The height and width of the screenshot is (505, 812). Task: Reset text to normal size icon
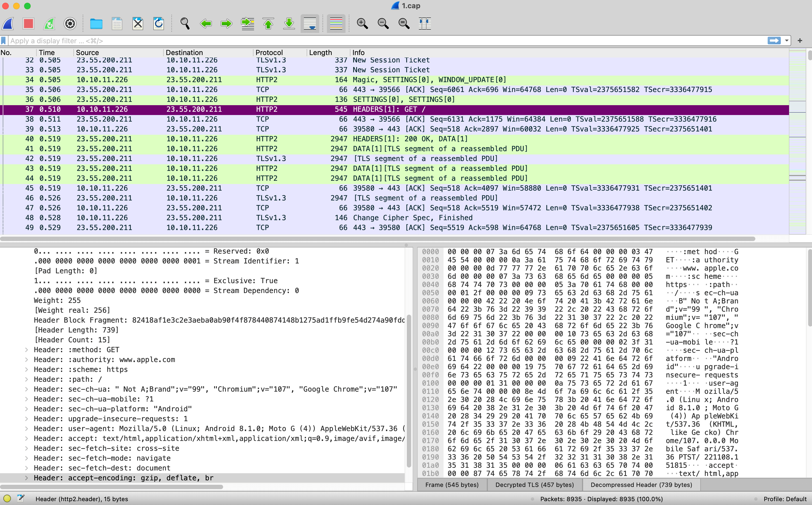click(404, 24)
